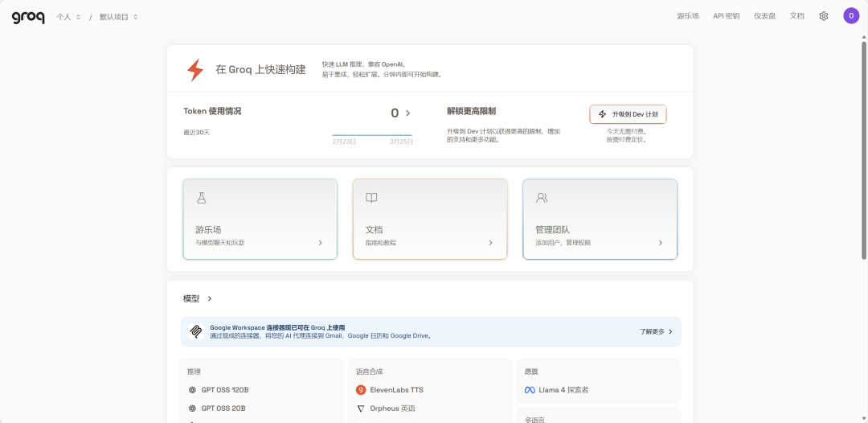Viewport: 868px width, 423px height.
Task: Open the purple user avatar menu
Action: [850, 16]
